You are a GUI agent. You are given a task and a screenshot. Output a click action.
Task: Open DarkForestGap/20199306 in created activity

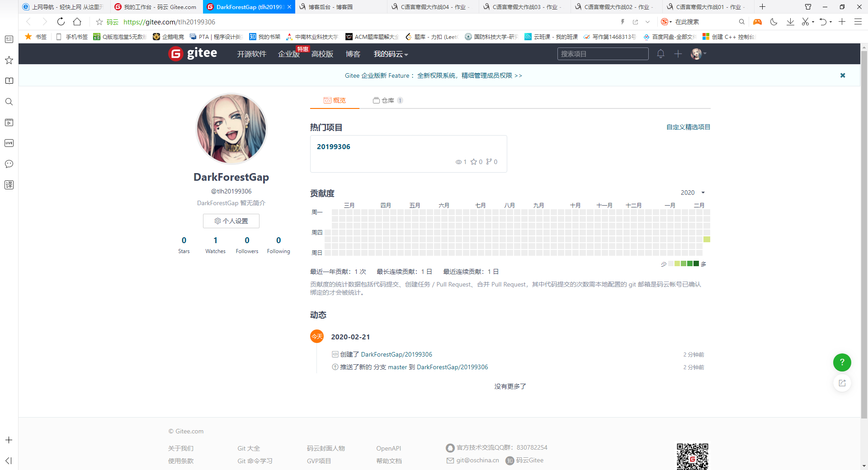pyautogui.click(x=396, y=354)
